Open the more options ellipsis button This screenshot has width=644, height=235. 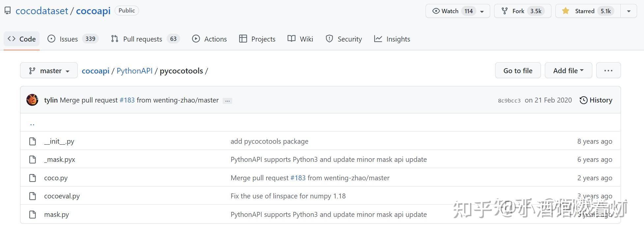[608, 71]
